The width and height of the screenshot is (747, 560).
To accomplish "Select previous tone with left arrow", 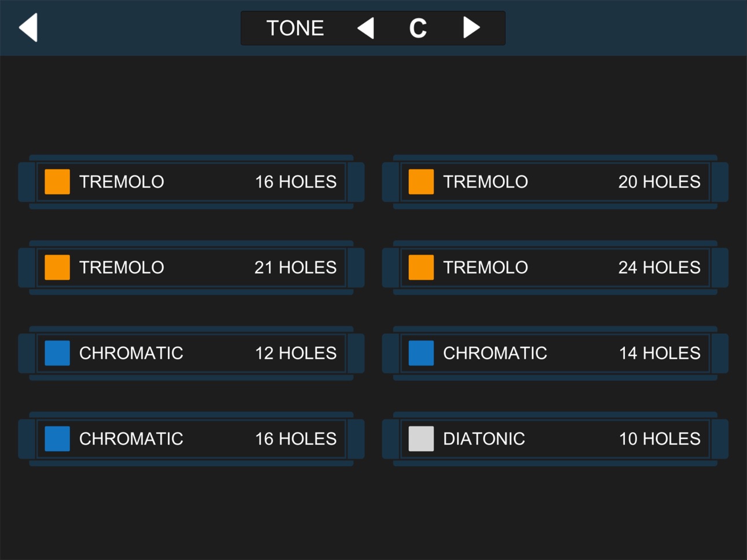I will click(x=365, y=28).
